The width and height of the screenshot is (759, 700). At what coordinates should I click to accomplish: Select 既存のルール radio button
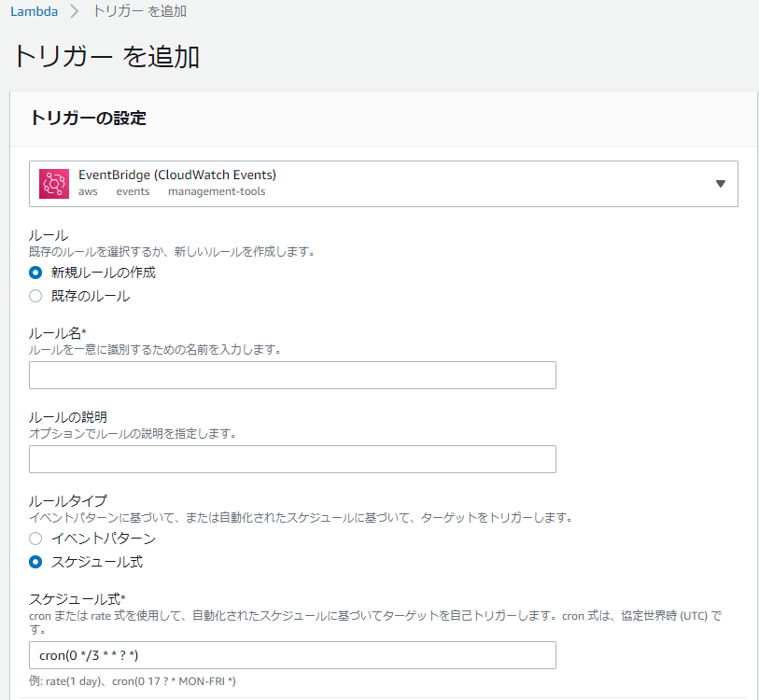[x=35, y=296]
